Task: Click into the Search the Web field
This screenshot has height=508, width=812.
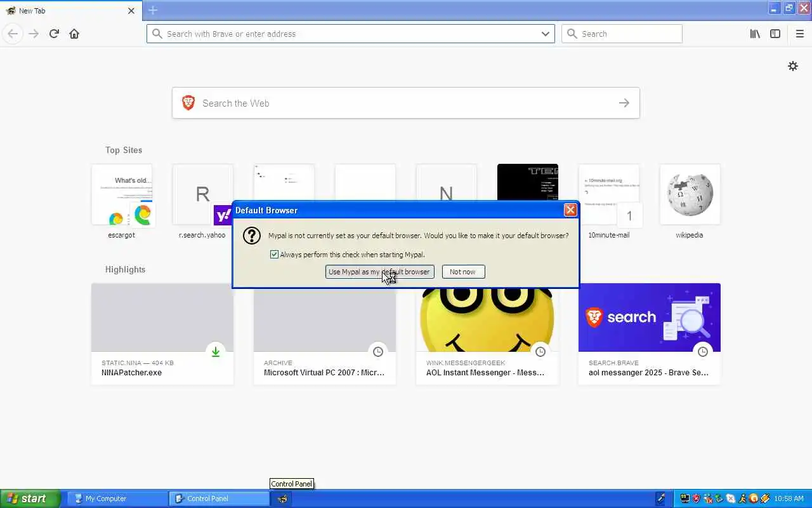Action: pyautogui.click(x=406, y=103)
